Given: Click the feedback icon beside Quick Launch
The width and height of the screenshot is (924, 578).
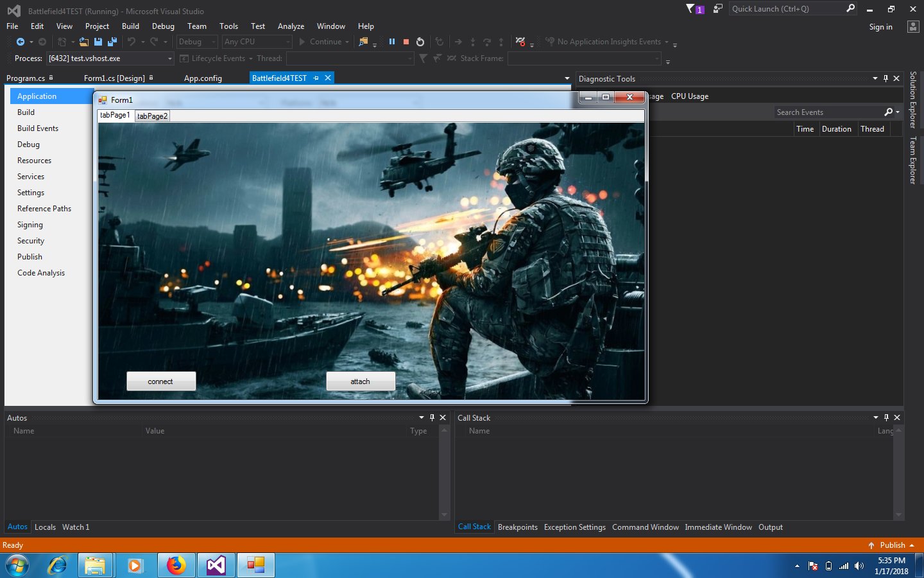Looking at the screenshot, I should 717,8.
